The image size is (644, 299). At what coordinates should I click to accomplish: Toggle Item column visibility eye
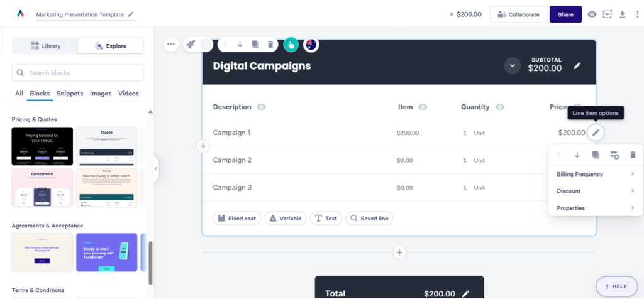(423, 107)
